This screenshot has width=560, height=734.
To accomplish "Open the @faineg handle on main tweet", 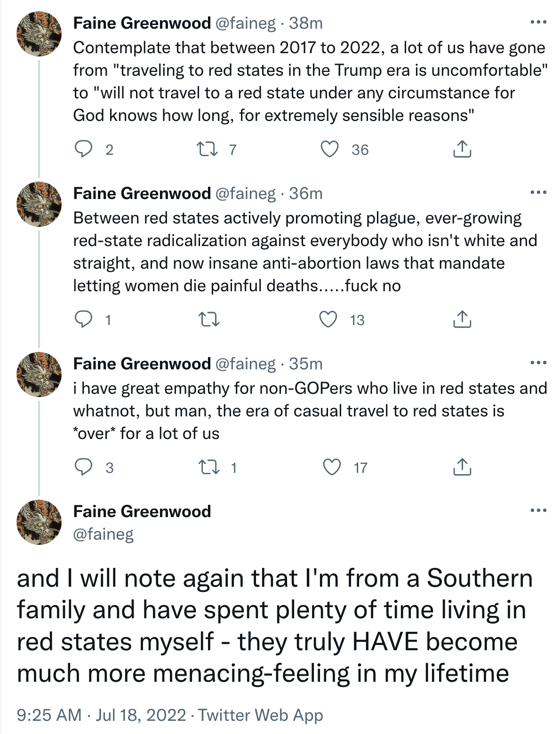I will point(104,534).
